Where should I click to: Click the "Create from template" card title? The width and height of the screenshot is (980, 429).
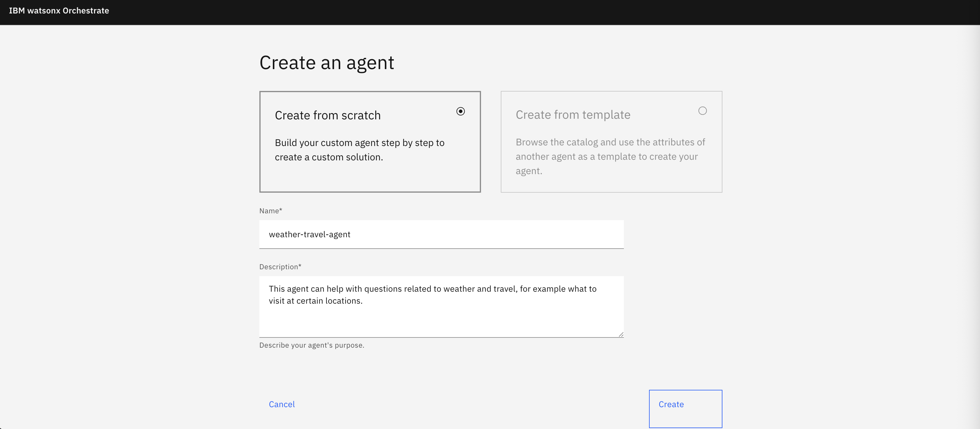pos(573,115)
